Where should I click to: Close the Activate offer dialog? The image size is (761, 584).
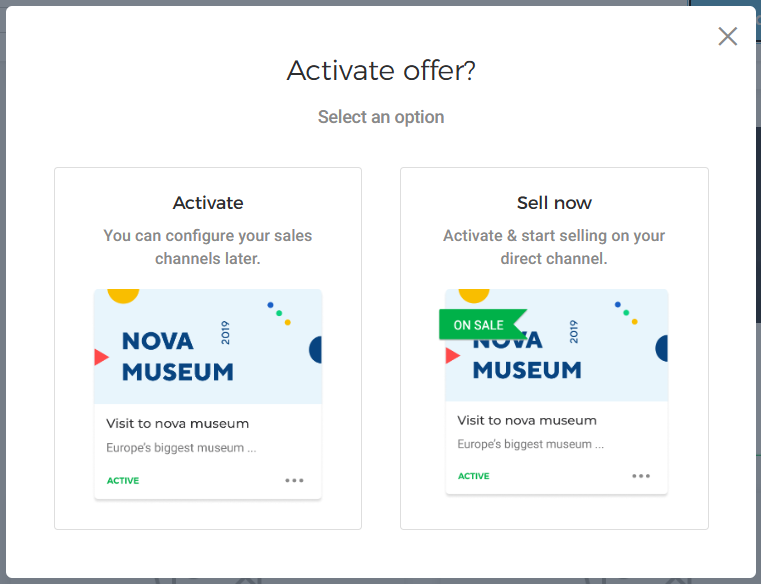(x=727, y=36)
